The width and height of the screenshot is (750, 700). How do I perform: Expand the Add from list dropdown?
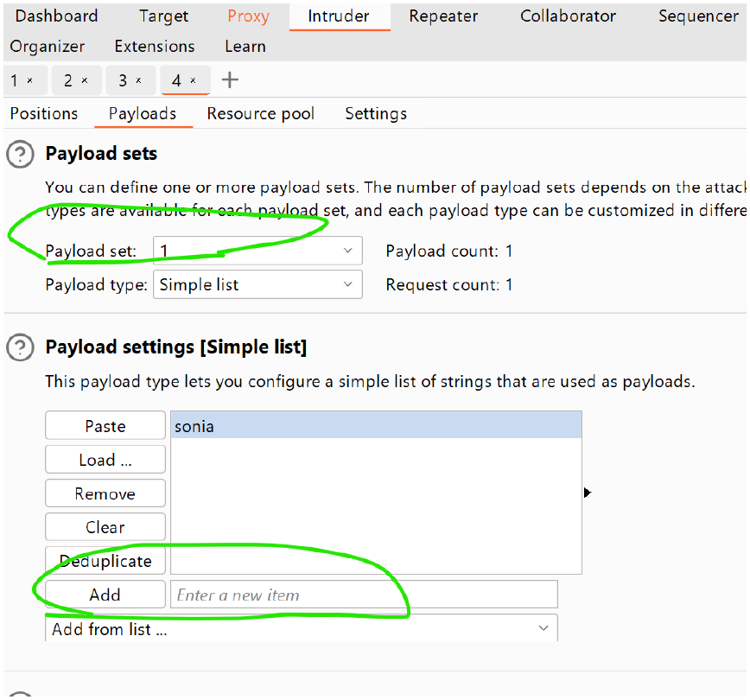pyautogui.click(x=302, y=628)
